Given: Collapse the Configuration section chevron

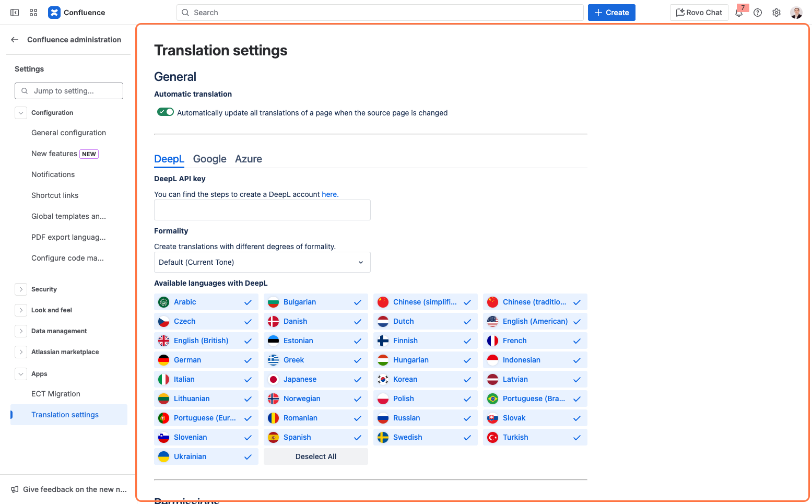Looking at the screenshot, I should [x=21, y=113].
